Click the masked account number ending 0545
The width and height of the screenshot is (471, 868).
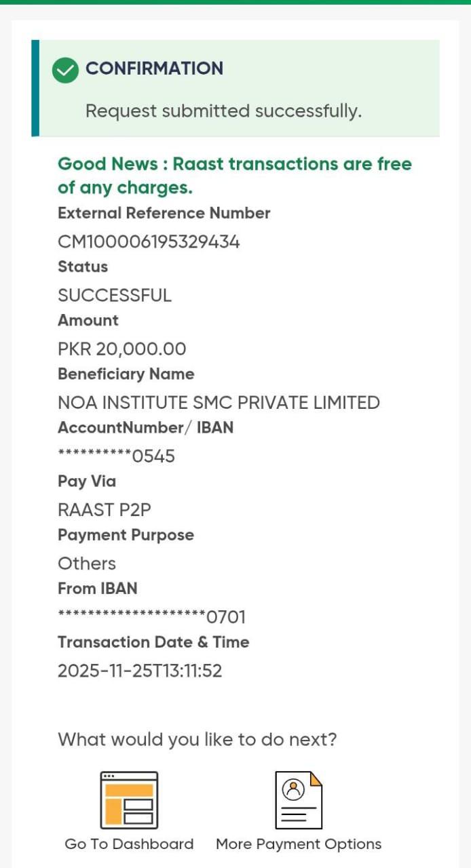point(116,456)
